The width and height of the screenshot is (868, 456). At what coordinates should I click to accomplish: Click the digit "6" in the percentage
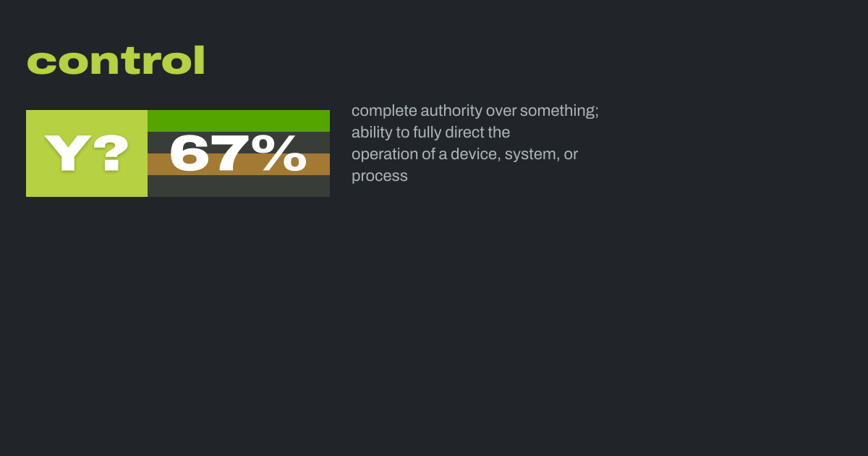[x=190, y=153]
